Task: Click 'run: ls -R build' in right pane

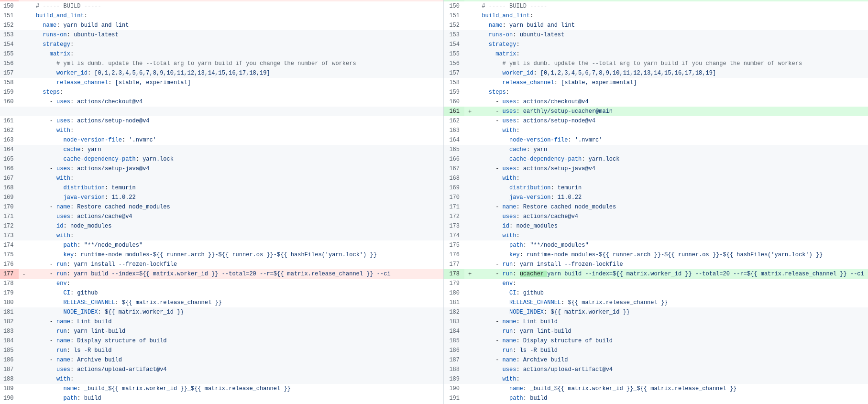Action: (530, 350)
